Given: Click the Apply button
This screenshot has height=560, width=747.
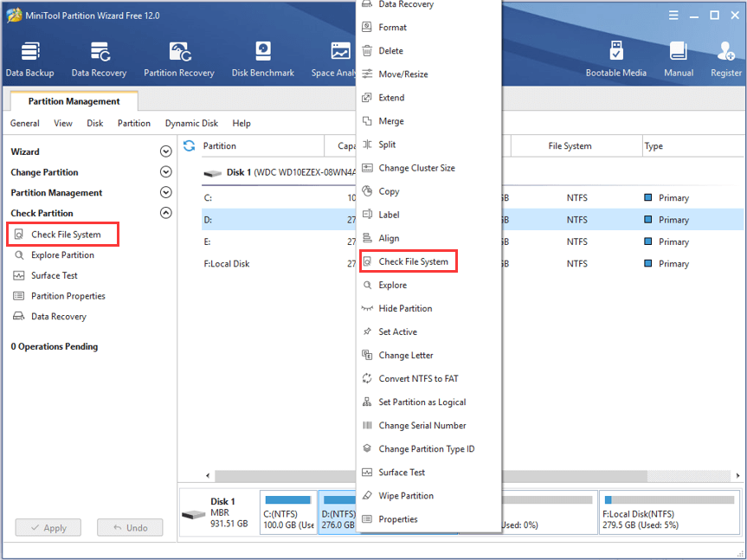Looking at the screenshot, I should [x=48, y=528].
